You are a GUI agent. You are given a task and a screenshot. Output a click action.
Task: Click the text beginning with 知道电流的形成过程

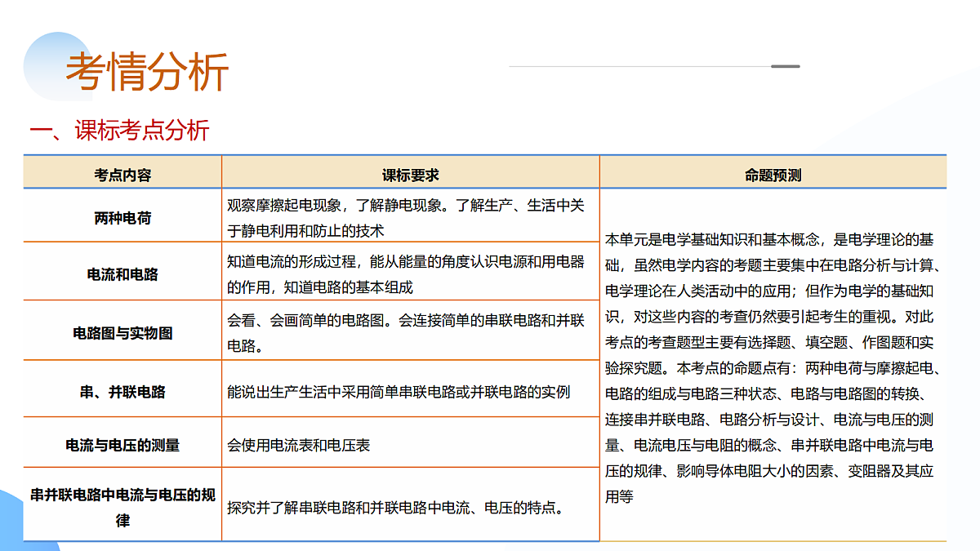(406, 274)
